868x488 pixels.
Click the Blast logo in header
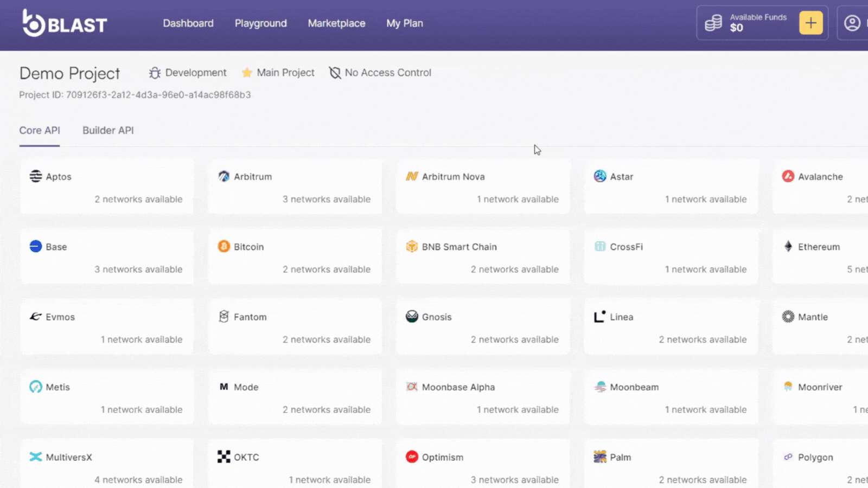pos(65,23)
